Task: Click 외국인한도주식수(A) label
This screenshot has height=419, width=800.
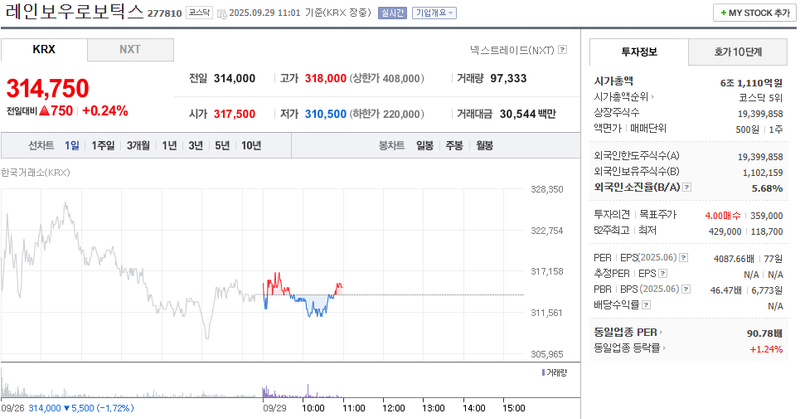Action: click(636, 156)
